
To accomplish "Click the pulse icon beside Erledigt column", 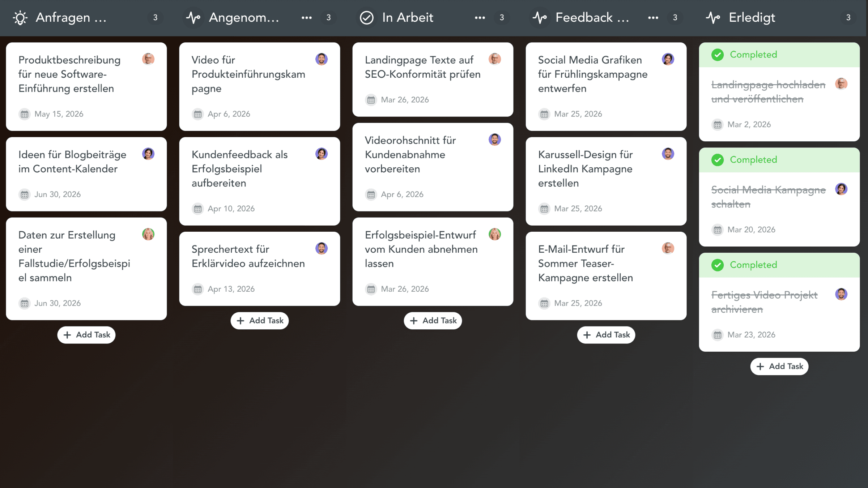I will pos(713,18).
